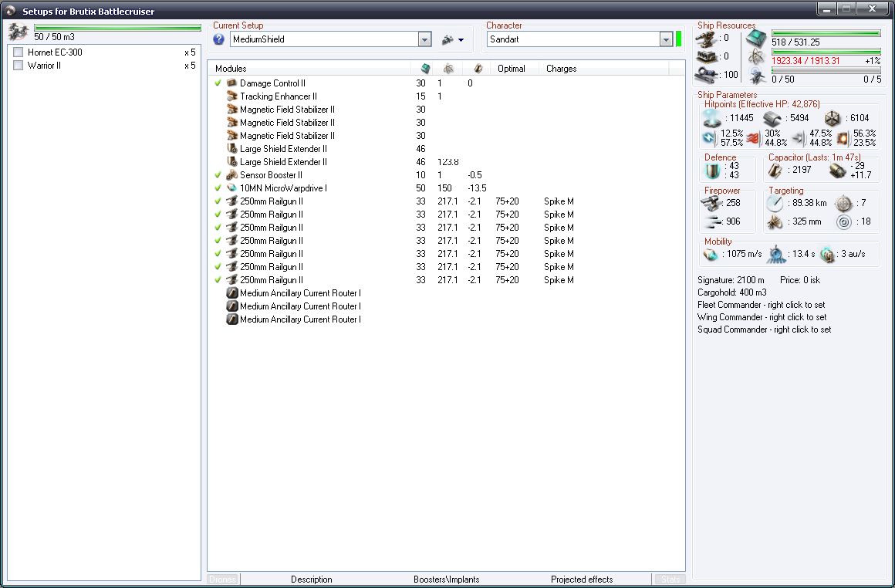This screenshot has height=588, width=895.
Task: Open the Boosters\Implants tab
Action: coord(447,580)
